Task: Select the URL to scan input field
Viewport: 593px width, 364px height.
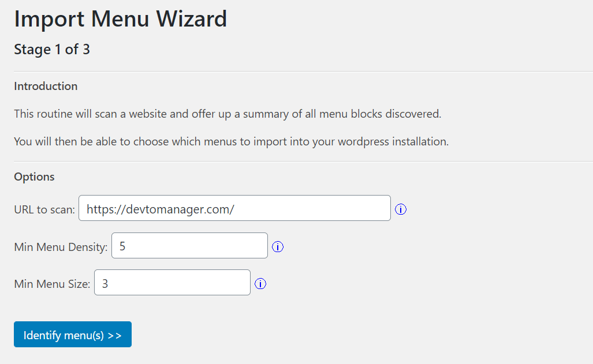Action: (234, 208)
